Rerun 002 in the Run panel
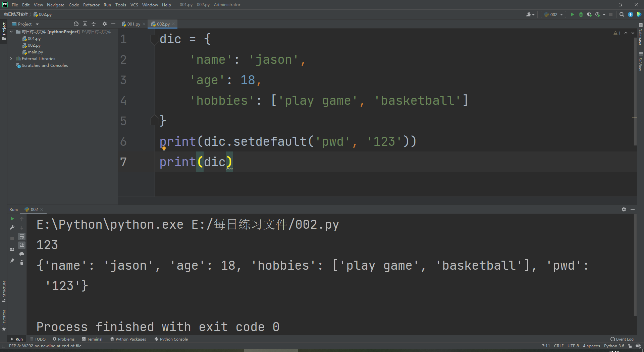Image resolution: width=644 pixels, height=352 pixels. tap(12, 219)
